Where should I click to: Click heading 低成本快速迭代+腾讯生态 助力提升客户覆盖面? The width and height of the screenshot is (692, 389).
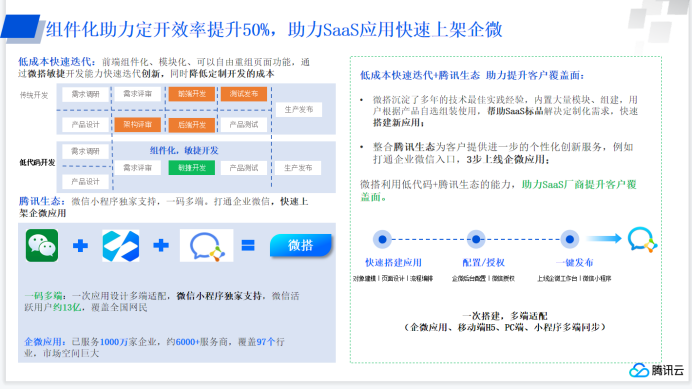point(472,76)
